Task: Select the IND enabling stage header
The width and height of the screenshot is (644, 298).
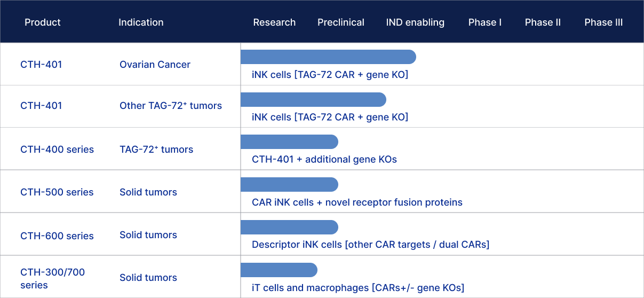Action: click(415, 22)
